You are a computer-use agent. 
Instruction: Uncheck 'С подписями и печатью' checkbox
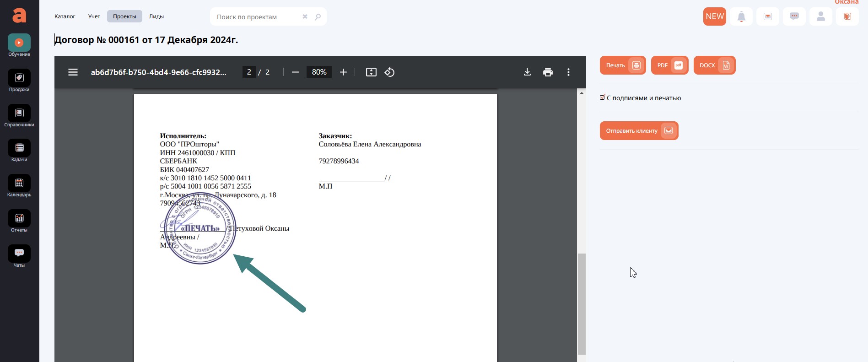coord(602,97)
